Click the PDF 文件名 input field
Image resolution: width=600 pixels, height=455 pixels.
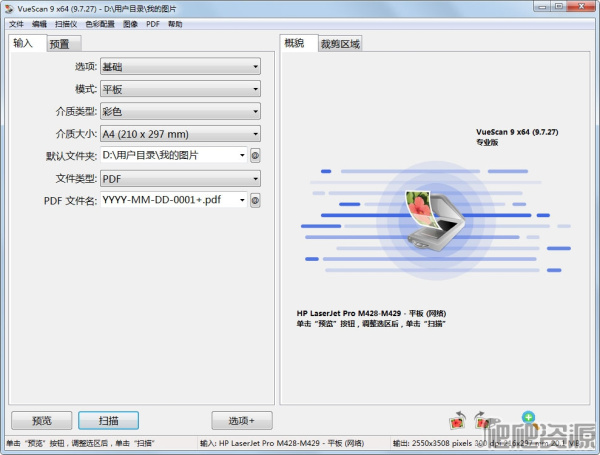168,201
